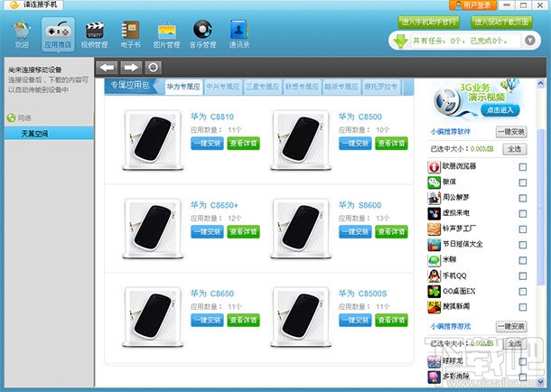Click the green download arrow icon
The width and height of the screenshot is (551, 392).
(x=400, y=41)
